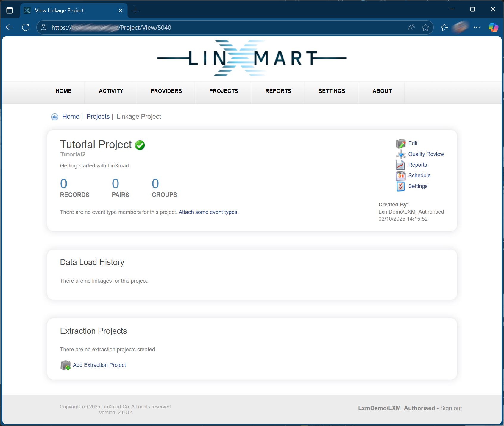The height and width of the screenshot is (426, 504).
Task: Open the Copilot sidebar icon
Action: pyautogui.click(x=493, y=27)
